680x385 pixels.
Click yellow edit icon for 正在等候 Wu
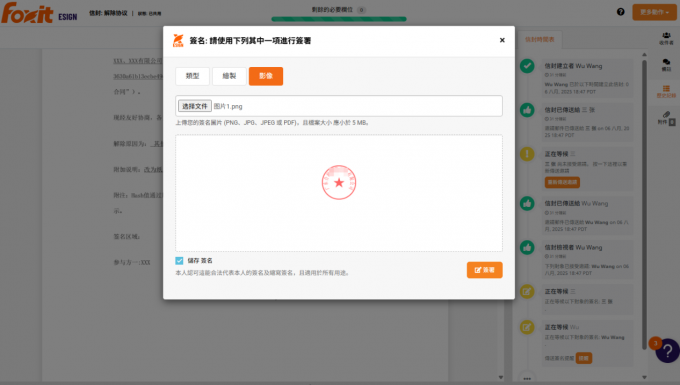point(527,327)
